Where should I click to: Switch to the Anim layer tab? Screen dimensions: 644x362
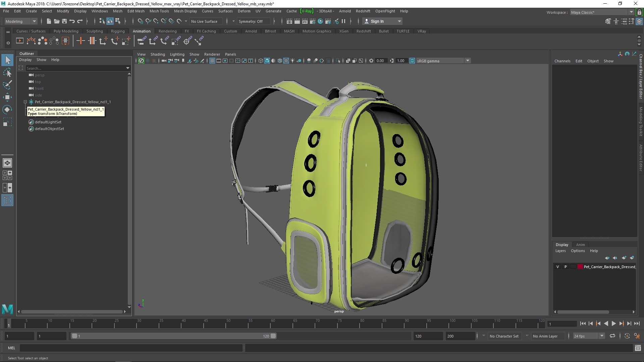coord(580,245)
